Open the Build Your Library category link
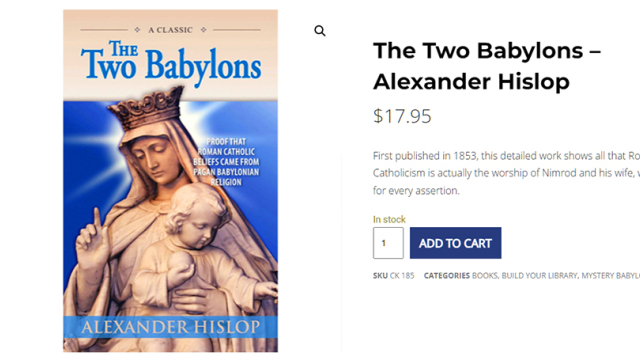Viewport: 640px width, 360px height. pyautogui.click(x=540, y=276)
